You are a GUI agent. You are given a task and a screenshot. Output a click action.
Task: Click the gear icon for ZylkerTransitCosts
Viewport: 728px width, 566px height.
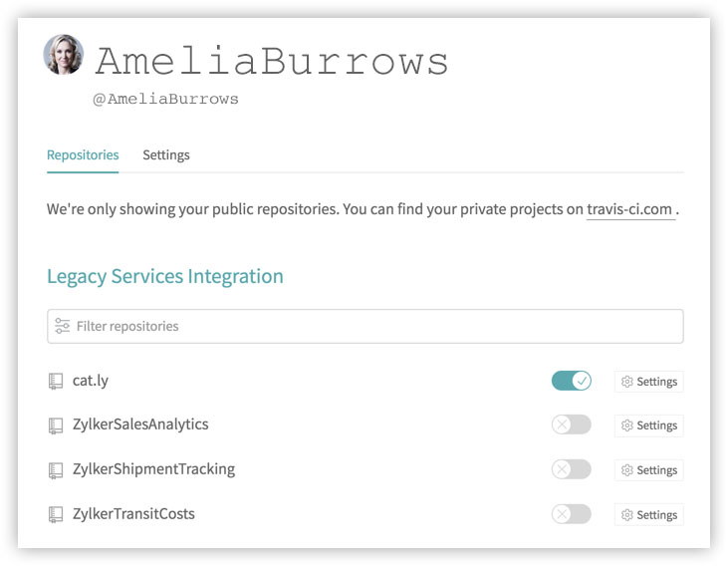click(626, 515)
